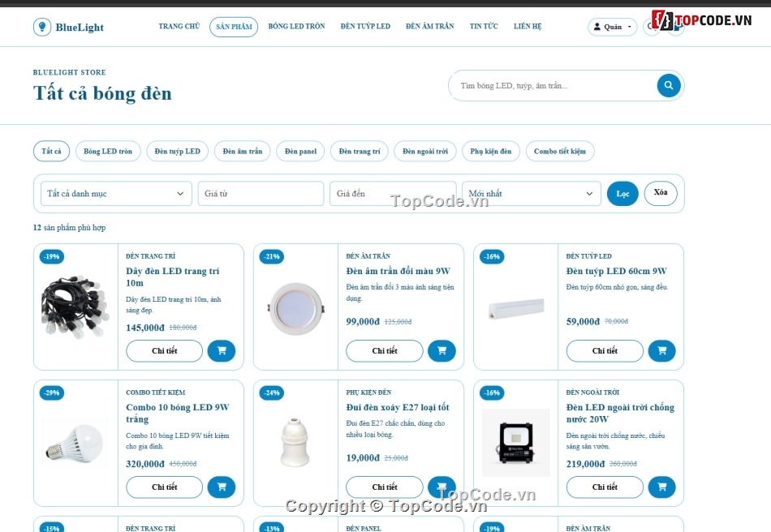Focus the Giá đến price field
Image resolution: width=771 pixels, height=532 pixels.
point(393,194)
